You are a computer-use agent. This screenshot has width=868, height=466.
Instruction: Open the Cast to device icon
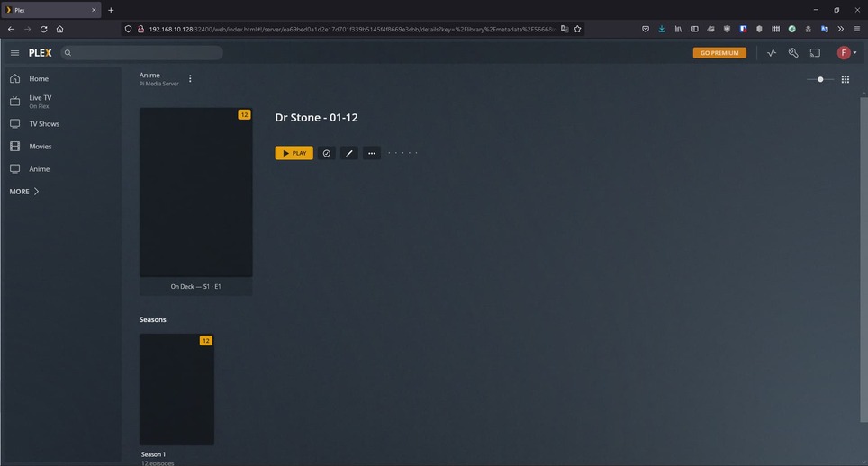pyautogui.click(x=815, y=53)
